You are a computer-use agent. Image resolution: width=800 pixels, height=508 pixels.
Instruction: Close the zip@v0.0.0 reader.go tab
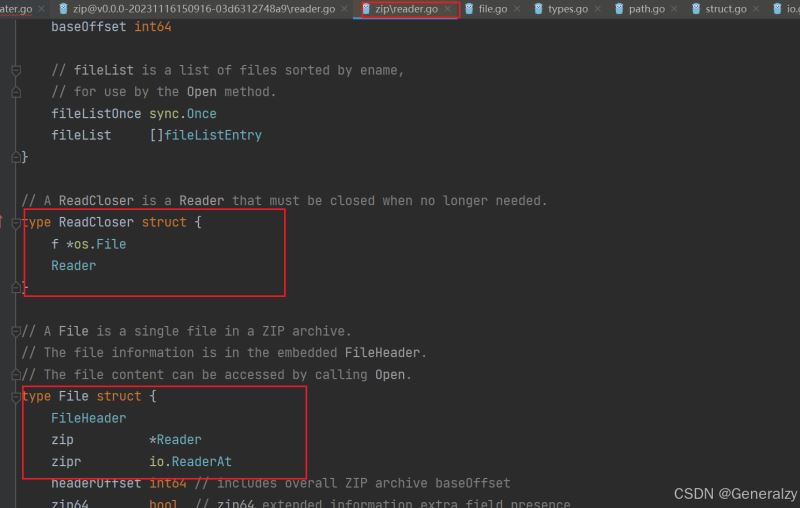[345, 9]
